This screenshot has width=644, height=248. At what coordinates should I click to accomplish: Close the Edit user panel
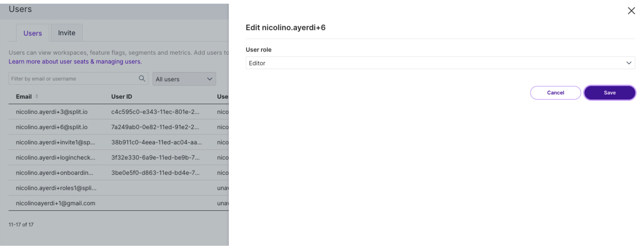tap(631, 11)
